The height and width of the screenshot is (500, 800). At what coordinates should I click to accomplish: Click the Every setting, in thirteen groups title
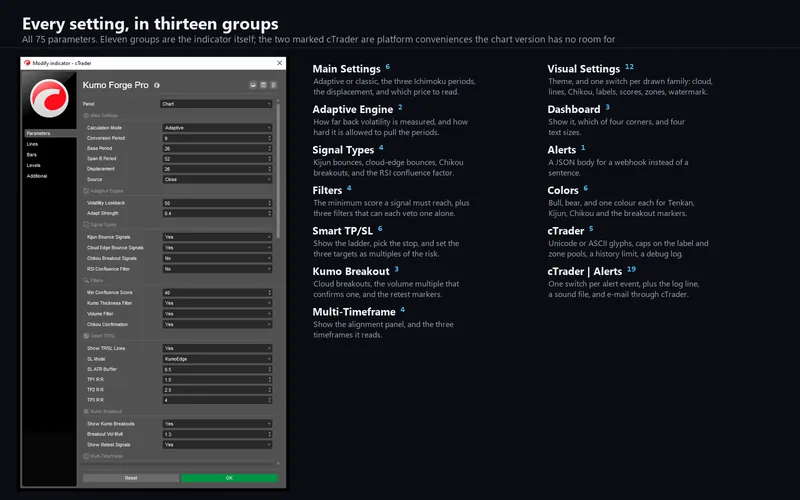click(x=150, y=24)
